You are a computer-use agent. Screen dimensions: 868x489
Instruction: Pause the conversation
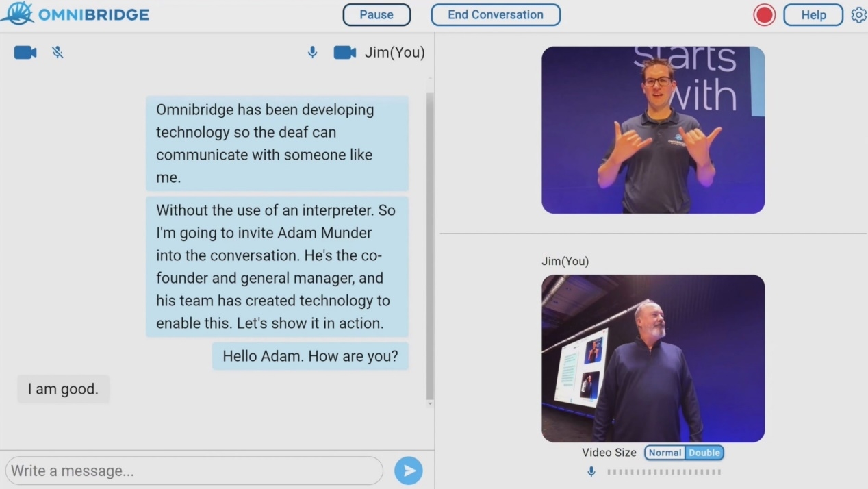coord(376,14)
